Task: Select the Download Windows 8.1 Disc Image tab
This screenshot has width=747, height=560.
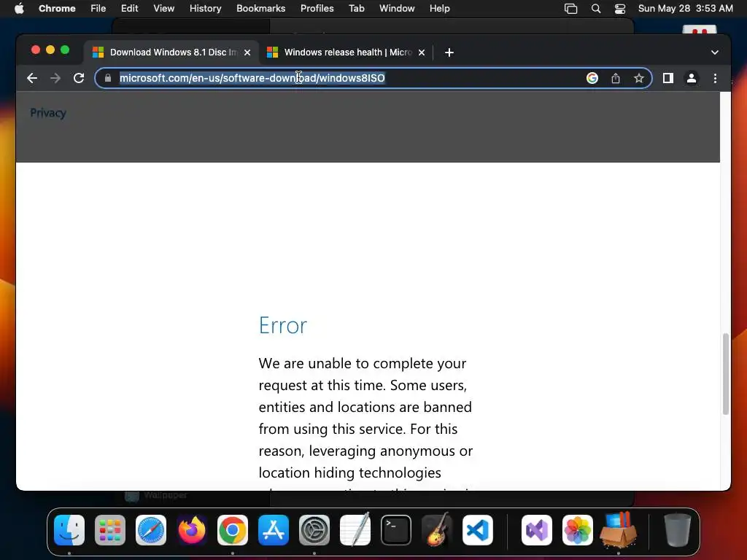Action: pos(171,52)
